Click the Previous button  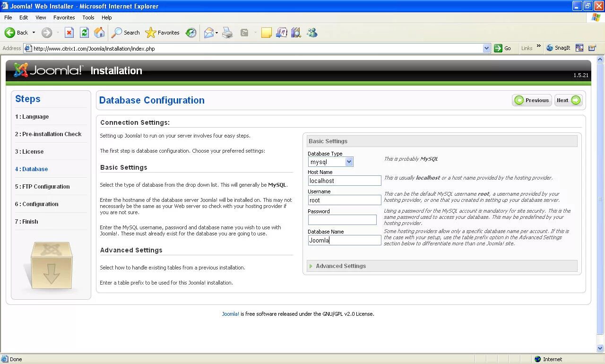(x=532, y=100)
